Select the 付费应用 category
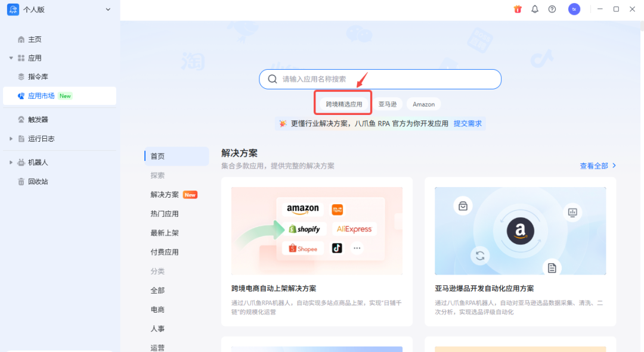This screenshot has height=352, width=644. pos(165,251)
